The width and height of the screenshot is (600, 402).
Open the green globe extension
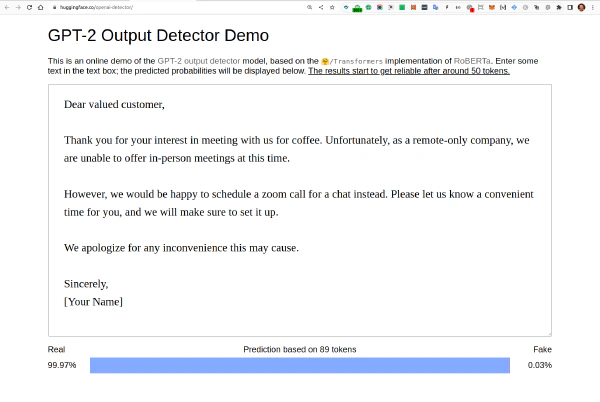pyautogui.click(x=368, y=7)
